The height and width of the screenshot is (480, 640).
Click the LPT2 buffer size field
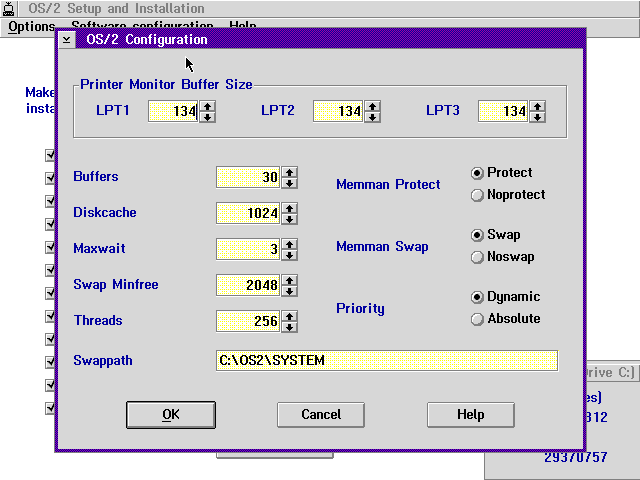pos(338,111)
